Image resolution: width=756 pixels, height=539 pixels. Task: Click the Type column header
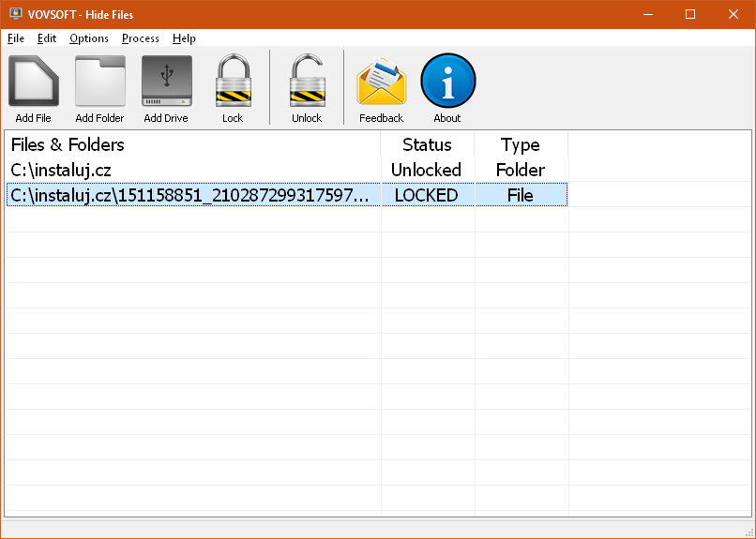(521, 144)
